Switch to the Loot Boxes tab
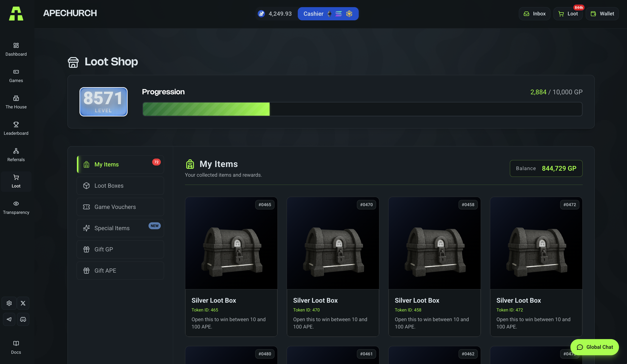Image resolution: width=627 pixels, height=364 pixels. point(120,186)
